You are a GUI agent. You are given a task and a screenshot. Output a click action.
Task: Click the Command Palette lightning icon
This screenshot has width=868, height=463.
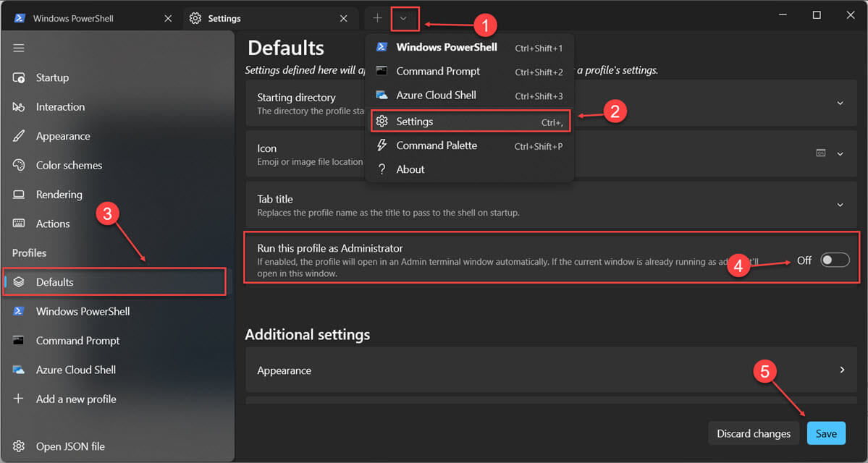(x=382, y=145)
